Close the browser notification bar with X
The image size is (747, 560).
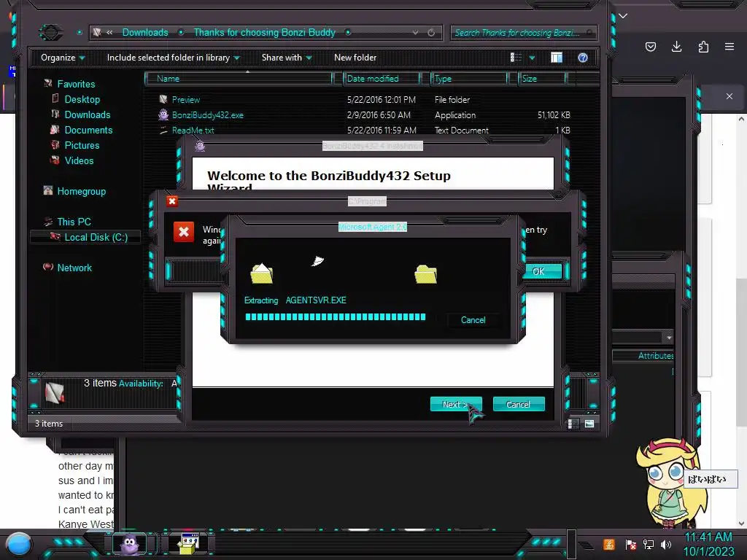(729, 96)
